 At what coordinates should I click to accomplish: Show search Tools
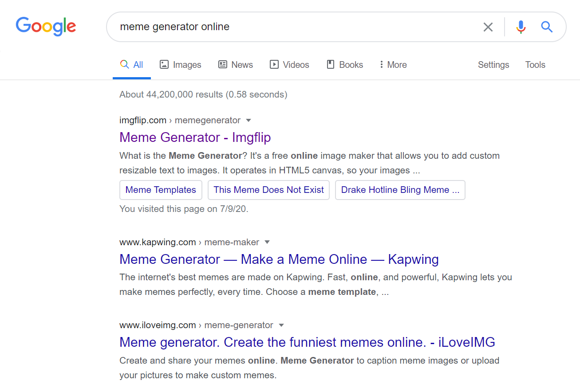535,65
